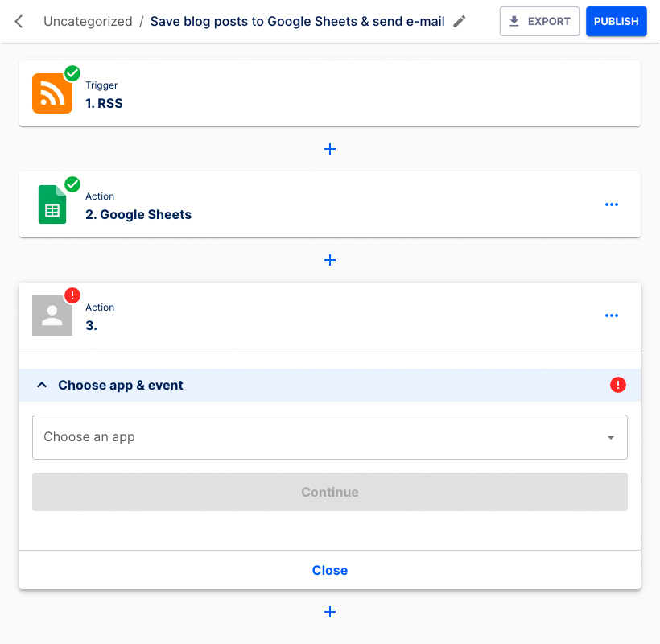Open the three-dot menu for Google Sheets step
Screen dimensions: 660x644
(x=612, y=204)
